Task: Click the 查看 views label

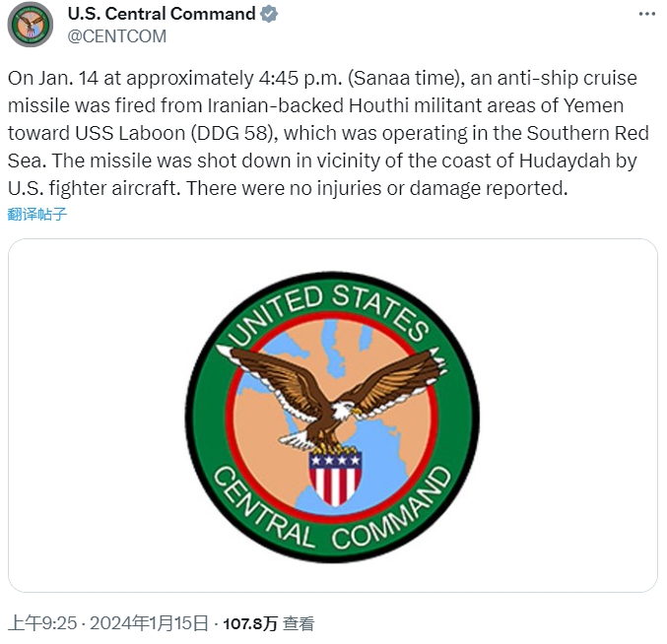Action: 299,623
